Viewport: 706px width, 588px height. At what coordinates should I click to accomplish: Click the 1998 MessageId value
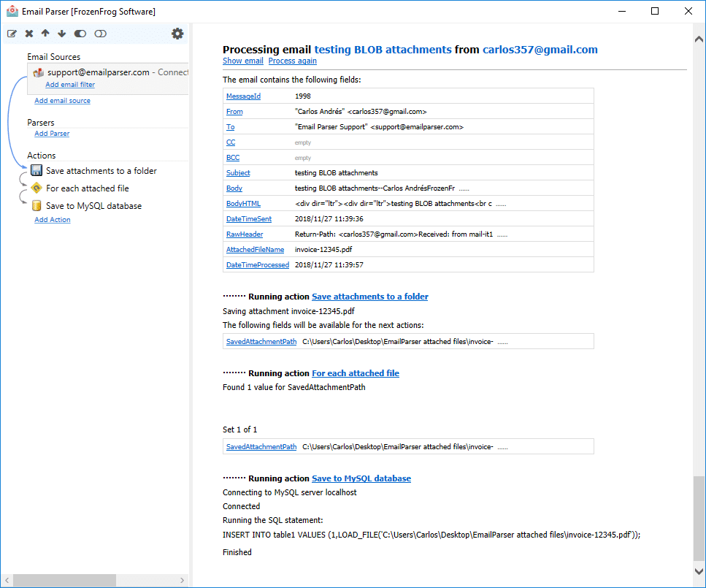(303, 96)
